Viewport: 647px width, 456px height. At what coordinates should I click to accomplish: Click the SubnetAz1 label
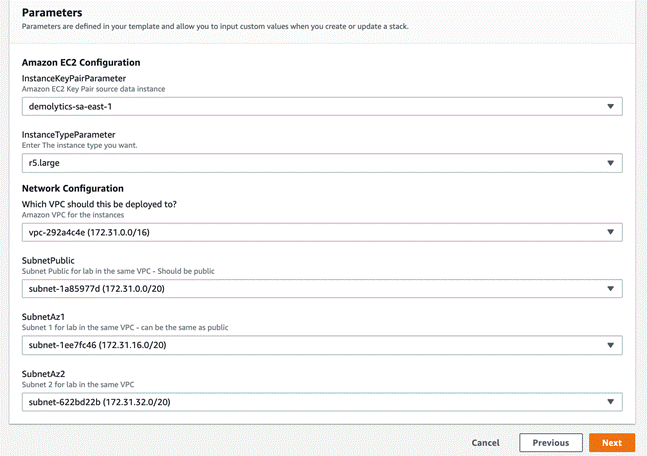tap(43, 317)
